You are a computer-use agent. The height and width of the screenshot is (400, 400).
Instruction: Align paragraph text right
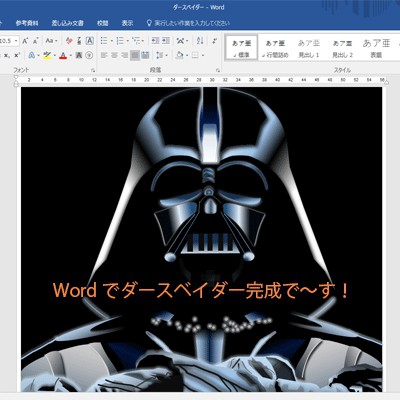[125, 55]
